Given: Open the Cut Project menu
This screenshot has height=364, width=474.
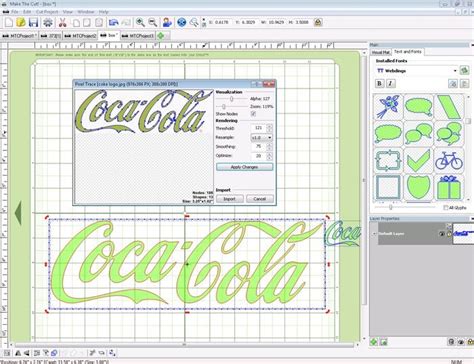Looking at the screenshot, I should 47,12.
